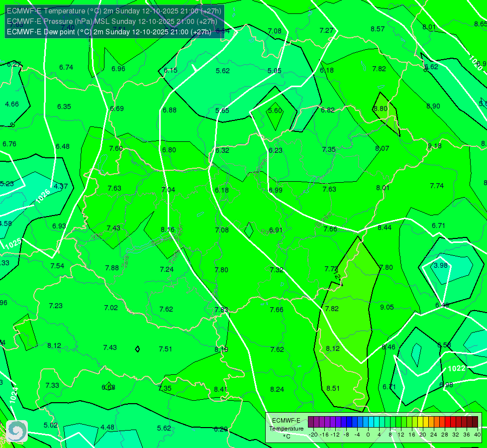Image resolution: width=487 pixels, height=448 pixels.
Task: Click the 6.69 dew point value
Action: pyautogui.click(x=117, y=109)
